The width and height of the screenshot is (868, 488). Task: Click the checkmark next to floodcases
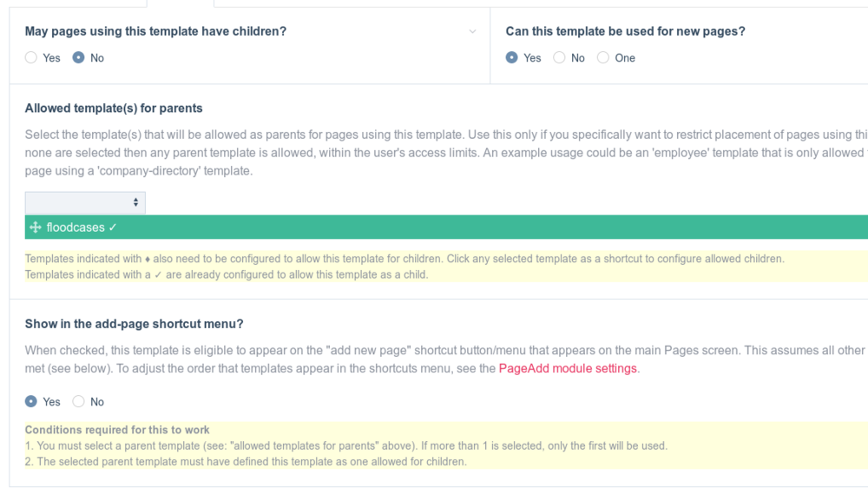[x=113, y=228]
